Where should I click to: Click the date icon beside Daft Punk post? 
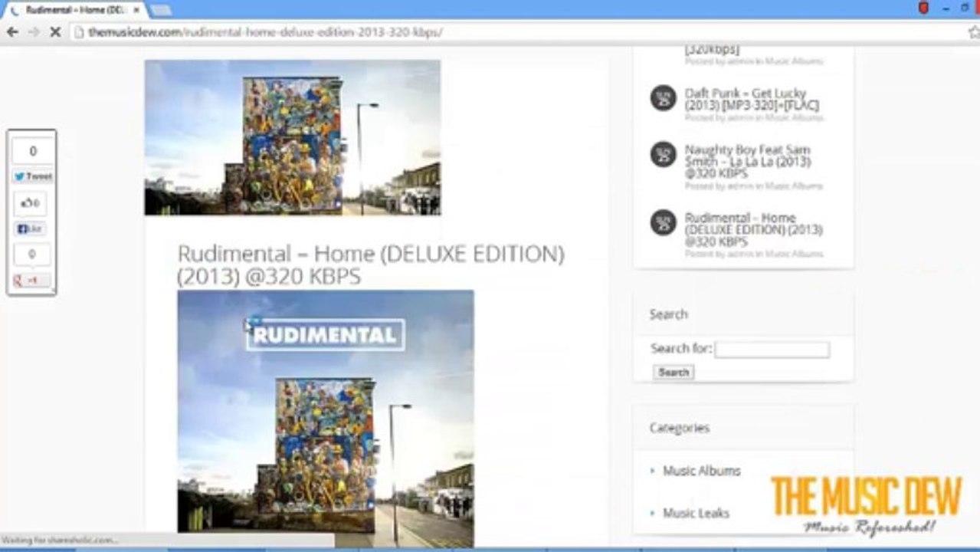pyautogui.click(x=664, y=97)
